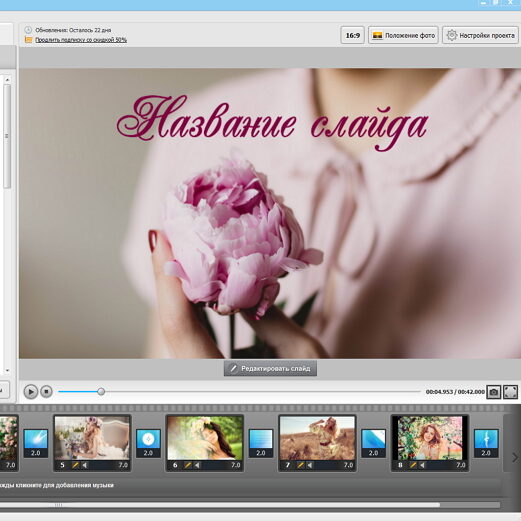
Task: Click the speaker sound icon on slide 8
Action: [x=422, y=465]
